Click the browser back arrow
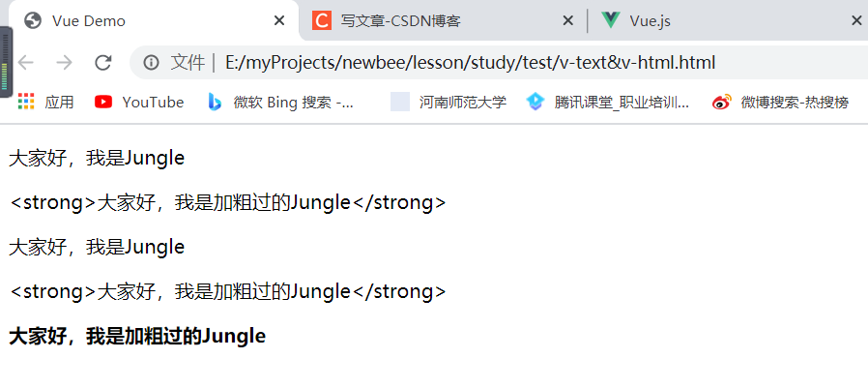Screen dimensions: 868x388 pyautogui.click(x=25, y=63)
